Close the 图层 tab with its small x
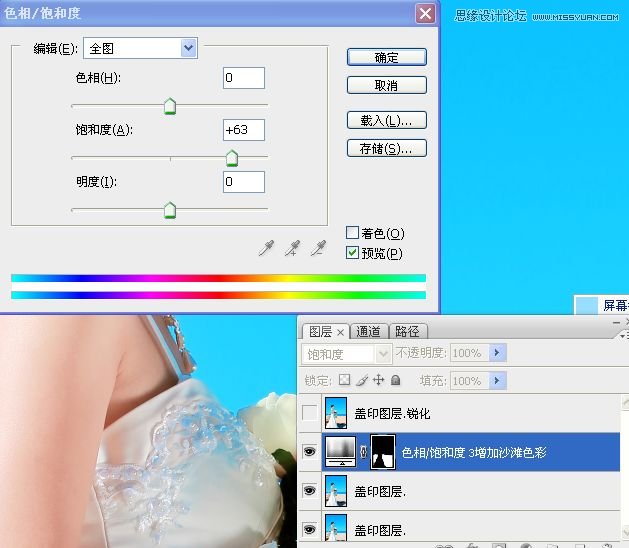 340,333
